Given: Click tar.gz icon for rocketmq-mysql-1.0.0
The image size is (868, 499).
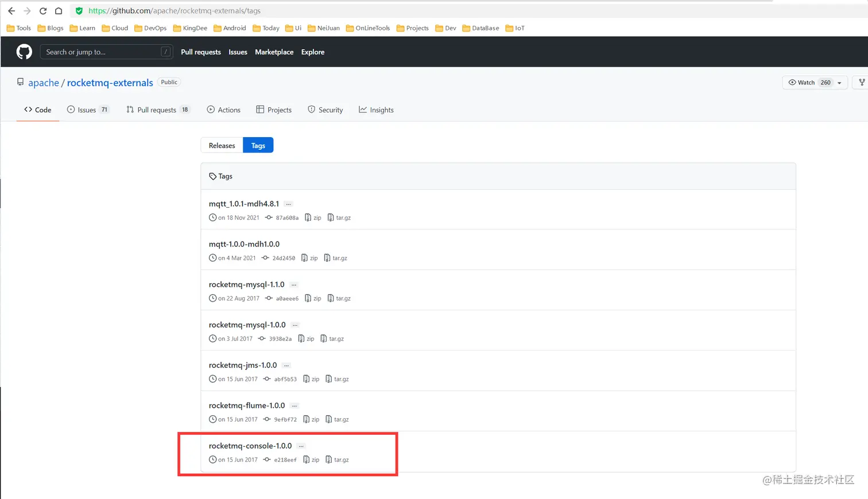Looking at the screenshot, I should pos(324,339).
